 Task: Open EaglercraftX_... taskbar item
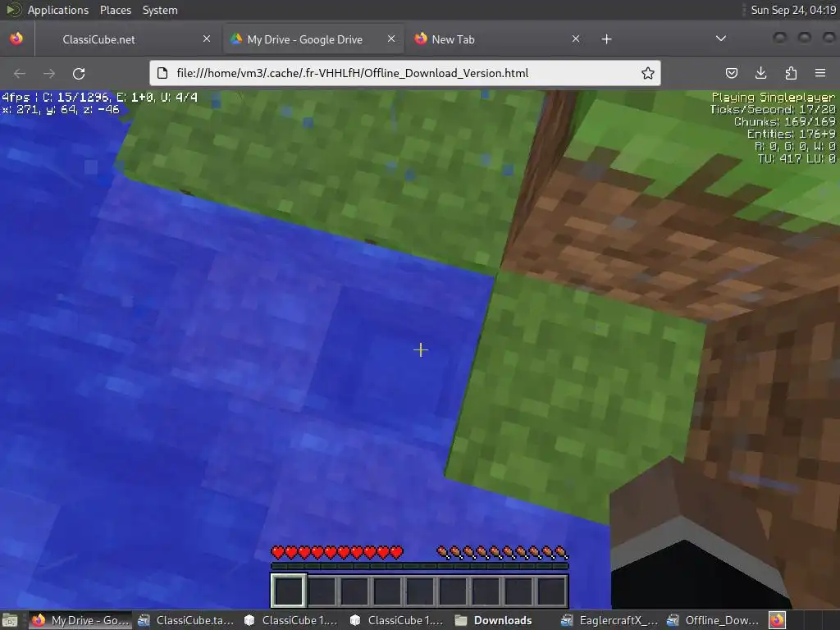click(609, 620)
